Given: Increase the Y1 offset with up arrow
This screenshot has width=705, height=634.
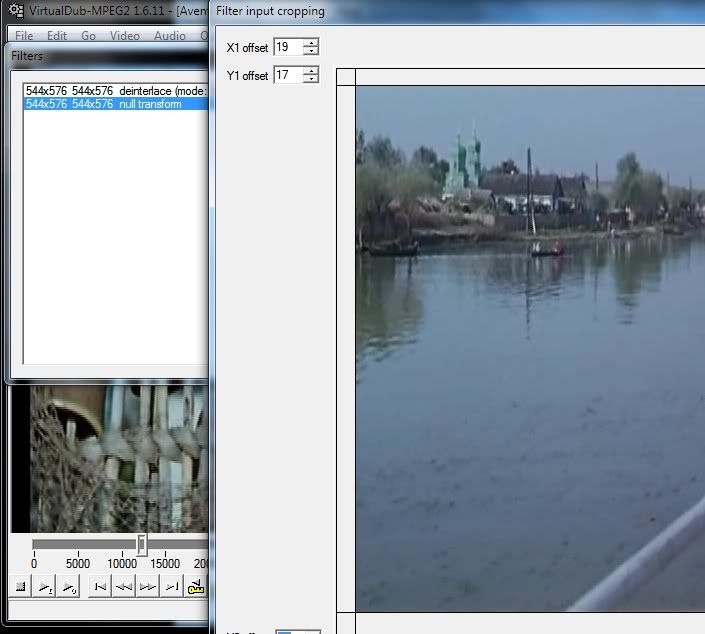Looking at the screenshot, I should tap(311, 71).
